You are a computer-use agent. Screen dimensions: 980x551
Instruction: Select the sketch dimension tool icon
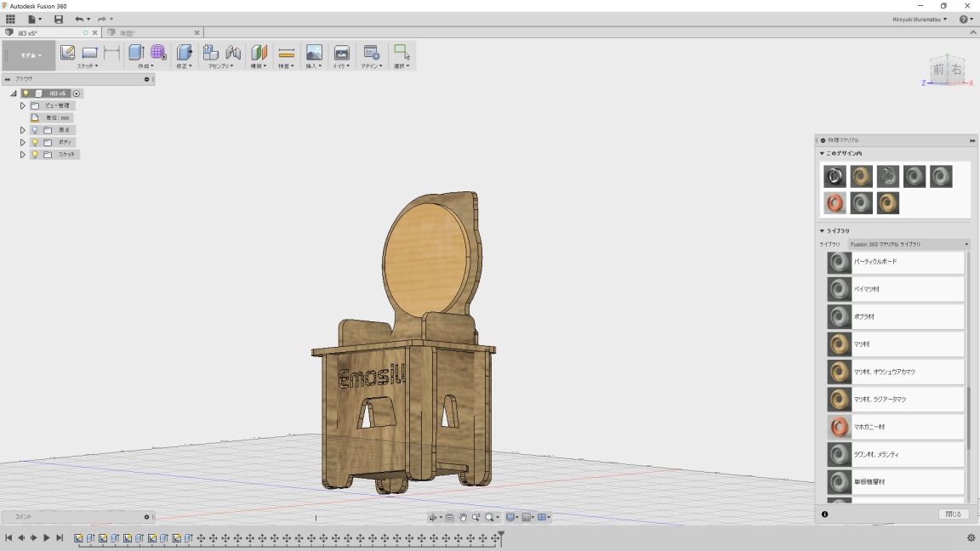[x=112, y=53]
